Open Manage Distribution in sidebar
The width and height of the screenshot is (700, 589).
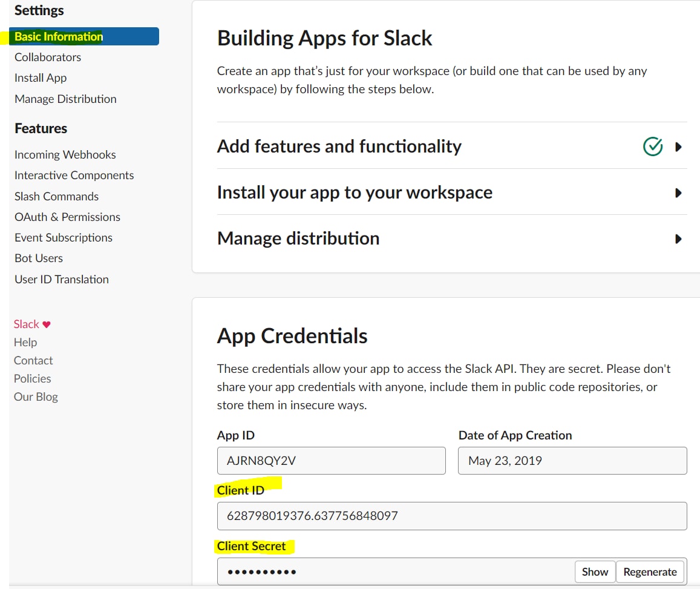65,99
